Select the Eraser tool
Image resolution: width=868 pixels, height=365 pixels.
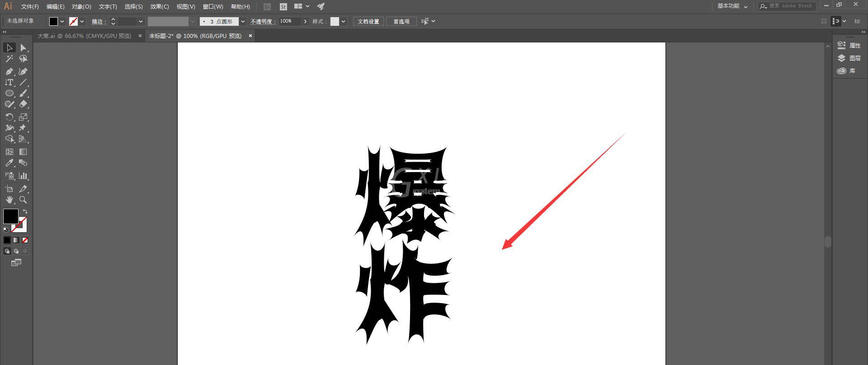click(x=23, y=104)
